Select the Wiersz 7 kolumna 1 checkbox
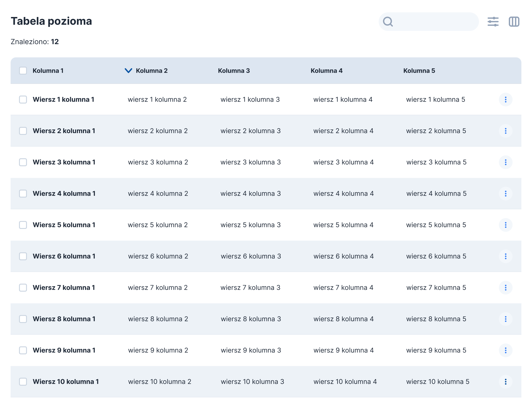The image size is (532, 408). (23, 287)
